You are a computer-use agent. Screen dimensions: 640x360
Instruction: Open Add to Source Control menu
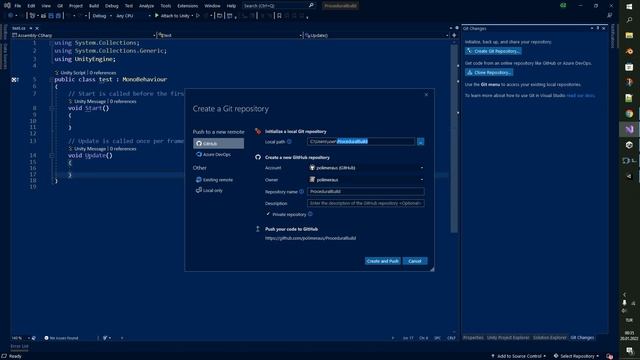pyautogui.click(x=518, y=356)
